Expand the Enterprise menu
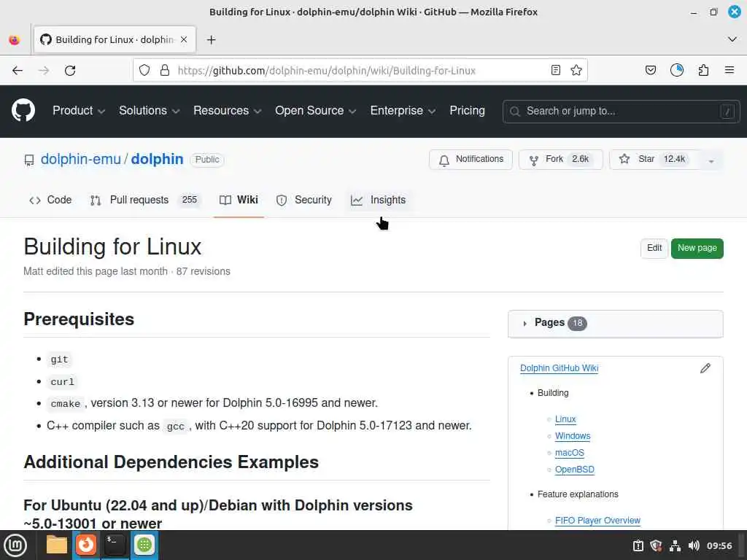 pos(403,111)
